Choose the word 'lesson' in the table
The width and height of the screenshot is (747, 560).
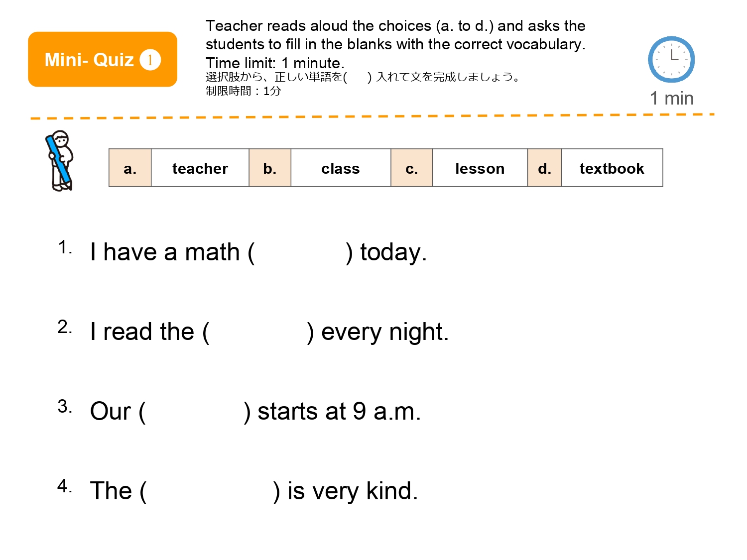(x=480, y=168)
